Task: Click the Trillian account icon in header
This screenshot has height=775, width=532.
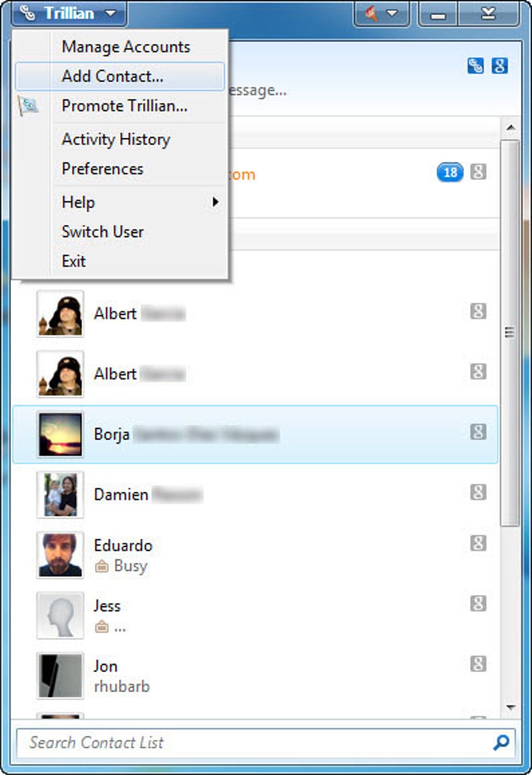Action: 475,66
